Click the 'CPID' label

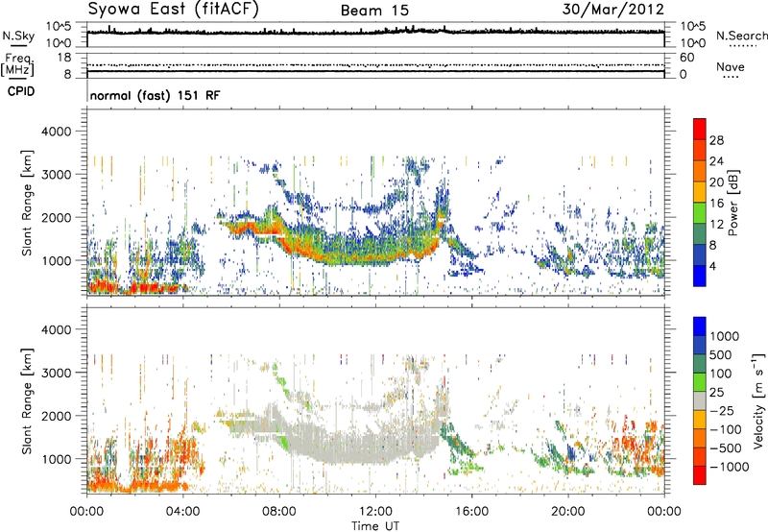click(x=21, y=91)
